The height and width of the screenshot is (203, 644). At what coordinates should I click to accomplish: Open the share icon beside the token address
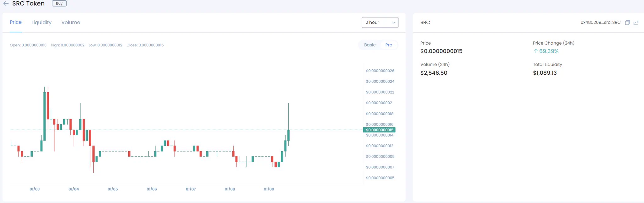pos(636,23)
